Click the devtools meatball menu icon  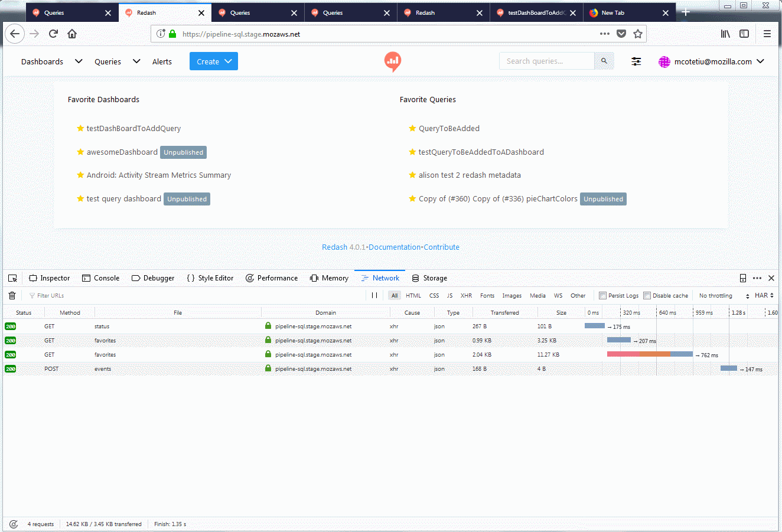(x=757, y=278)
